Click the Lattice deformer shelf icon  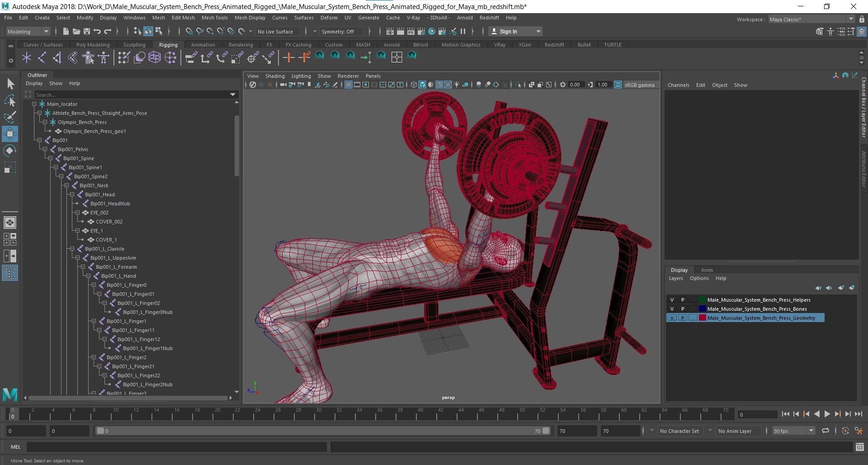pos(155,57)
